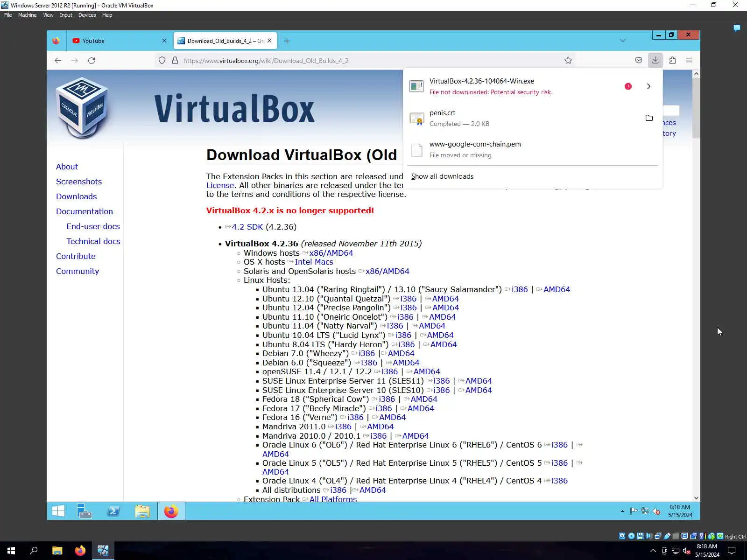Expand blocked VirtualBox download details arrow
Screen dimensions: 747x560
648,86
